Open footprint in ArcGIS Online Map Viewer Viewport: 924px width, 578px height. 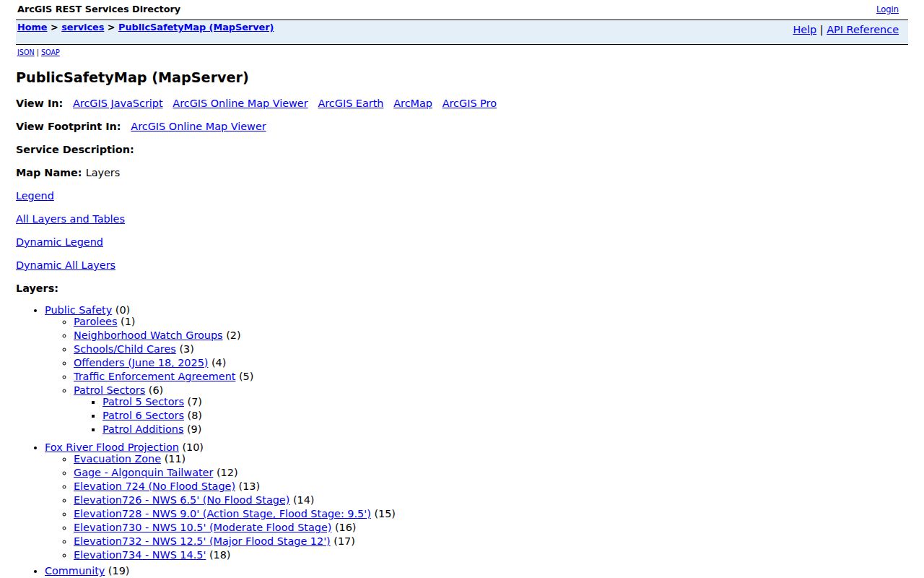pos(199,126)
